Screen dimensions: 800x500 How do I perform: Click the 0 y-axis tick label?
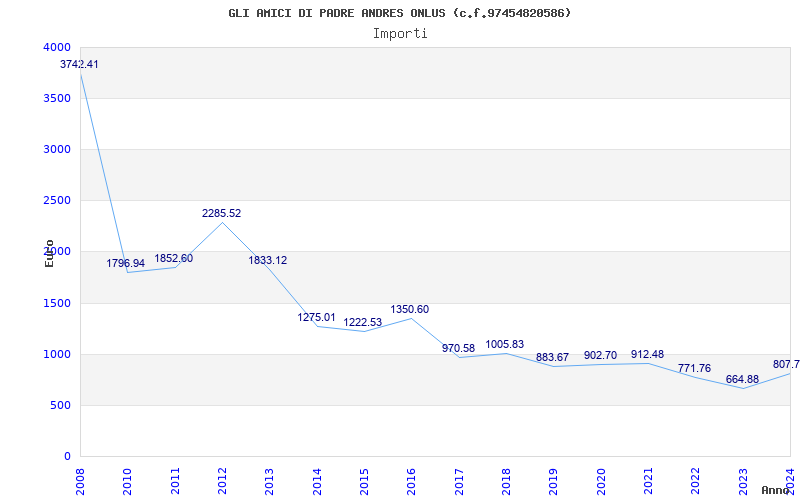click(67, 456)
